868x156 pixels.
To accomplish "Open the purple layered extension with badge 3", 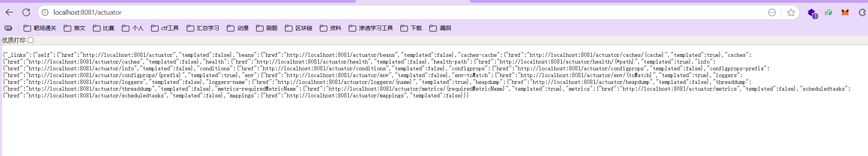I will [x=812, y=13].
